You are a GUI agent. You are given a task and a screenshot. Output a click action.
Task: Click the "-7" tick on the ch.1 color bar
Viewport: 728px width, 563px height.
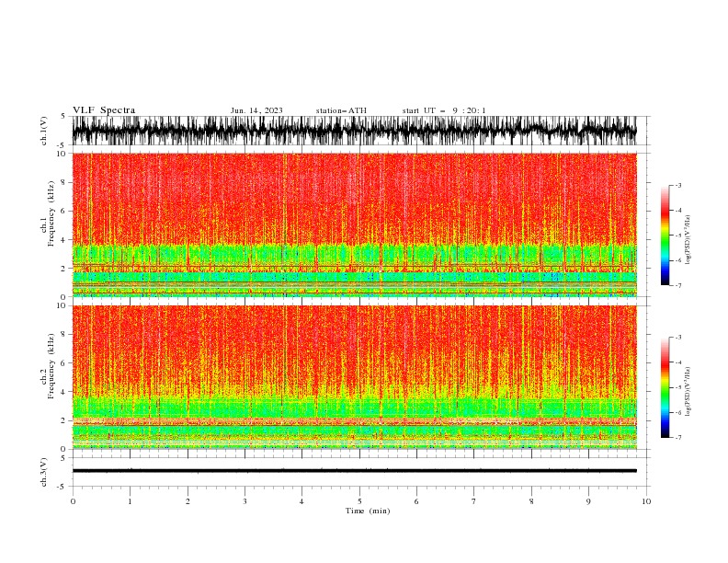[677, 285]
